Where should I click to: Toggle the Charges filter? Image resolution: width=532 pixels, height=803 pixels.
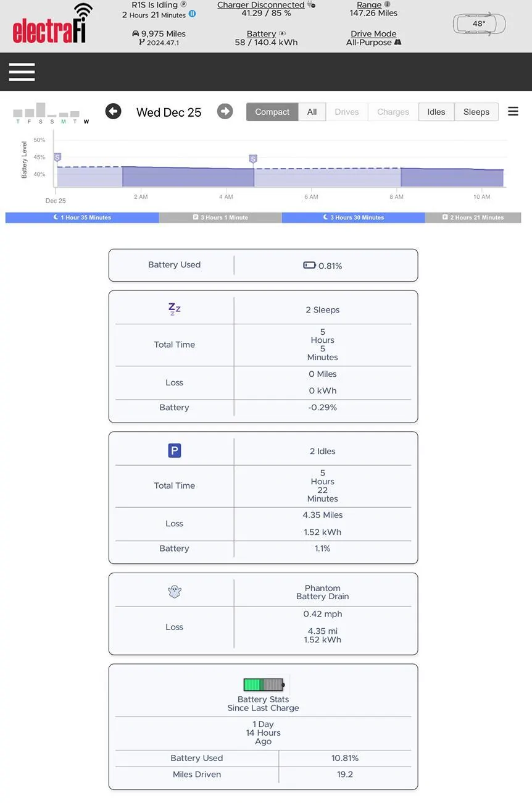pos(393,112)
